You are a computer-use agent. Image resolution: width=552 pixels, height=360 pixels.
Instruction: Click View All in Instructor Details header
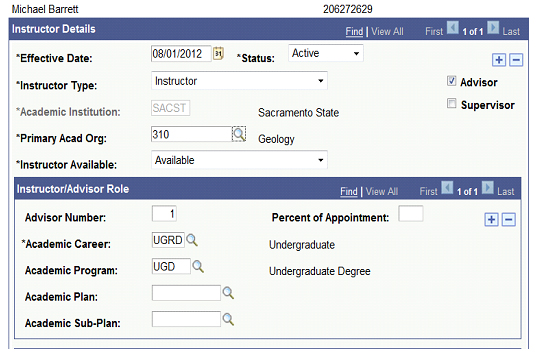click(387, 32)
